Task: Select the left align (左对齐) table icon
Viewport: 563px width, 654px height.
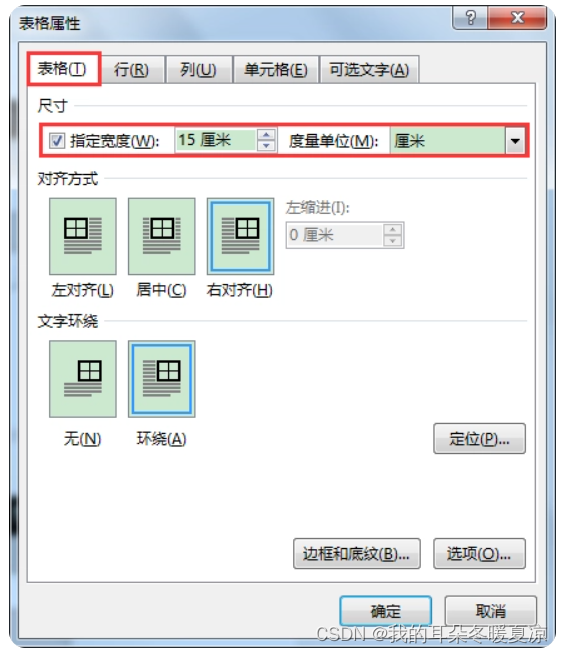Action: 83,236
